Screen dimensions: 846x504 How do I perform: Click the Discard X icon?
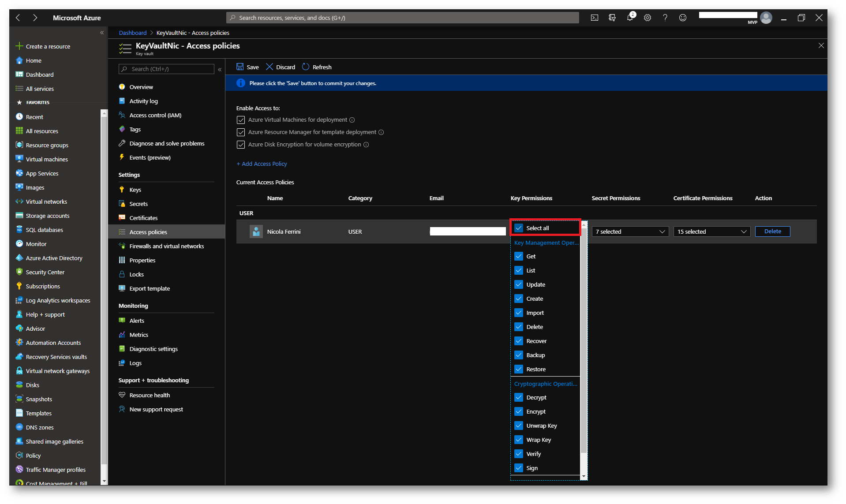(x=270, y=67)
